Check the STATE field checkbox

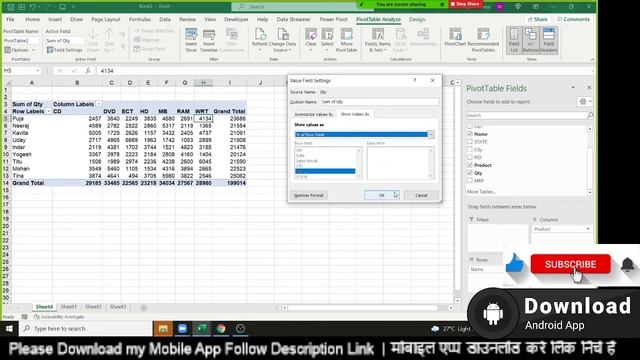point(470,142)
